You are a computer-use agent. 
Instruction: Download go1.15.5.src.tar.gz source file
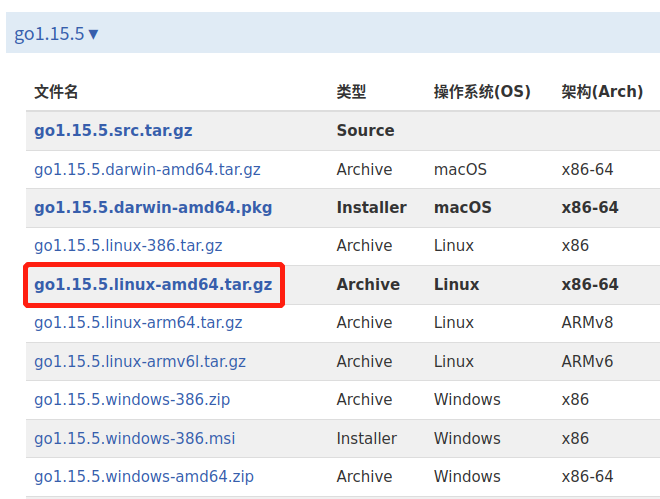click(113, 131)
